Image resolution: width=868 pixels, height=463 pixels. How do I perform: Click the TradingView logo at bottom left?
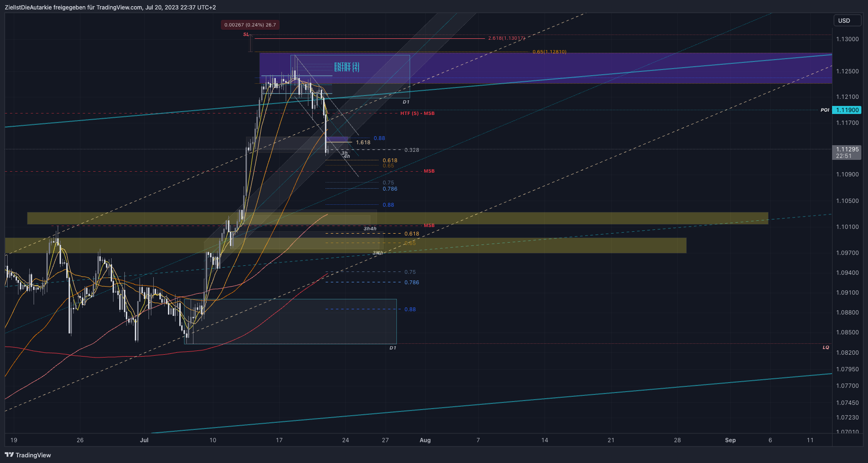pyautogui.click(x=28, y=455)
